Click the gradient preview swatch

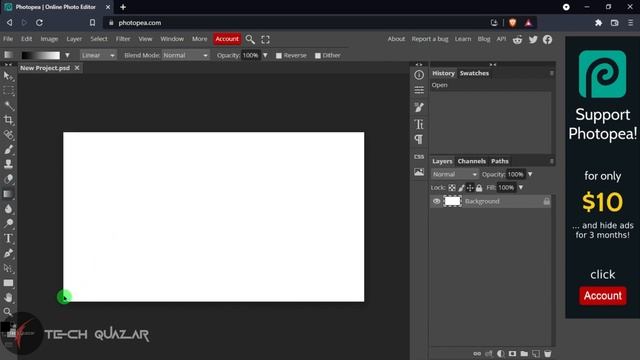coord(40,55)
